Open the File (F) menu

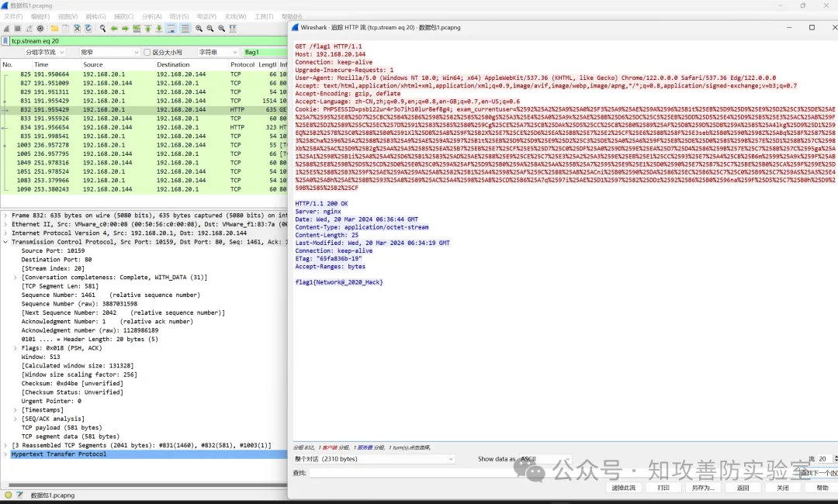[x=13, y=16]
